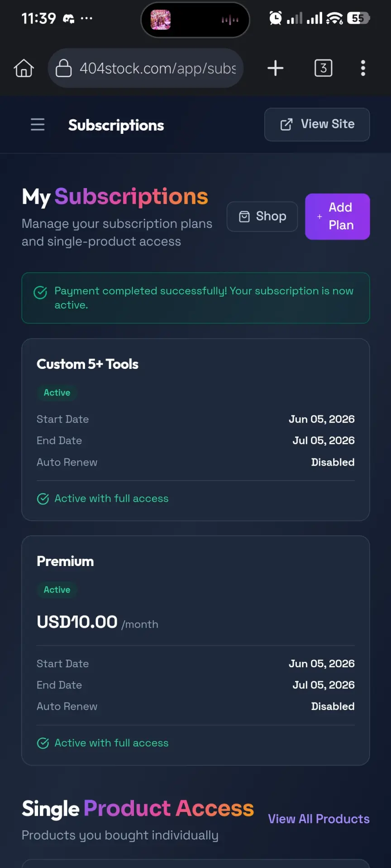Open the tab switcher showing 3 tabs
This screenshot has height=868, width=391.
(x=323, y=68)
